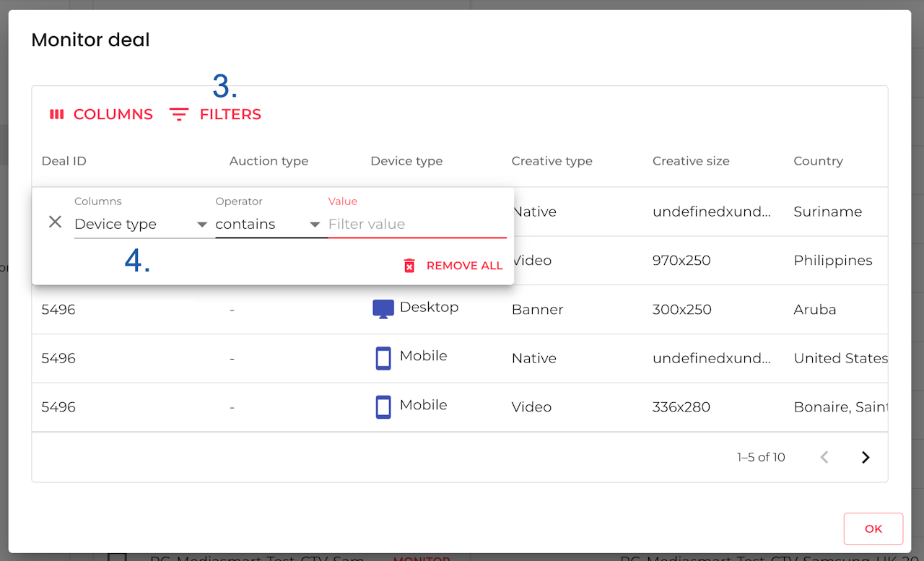
Task: Open the Columns dropdown showing Device type
Action: point(141,225)
